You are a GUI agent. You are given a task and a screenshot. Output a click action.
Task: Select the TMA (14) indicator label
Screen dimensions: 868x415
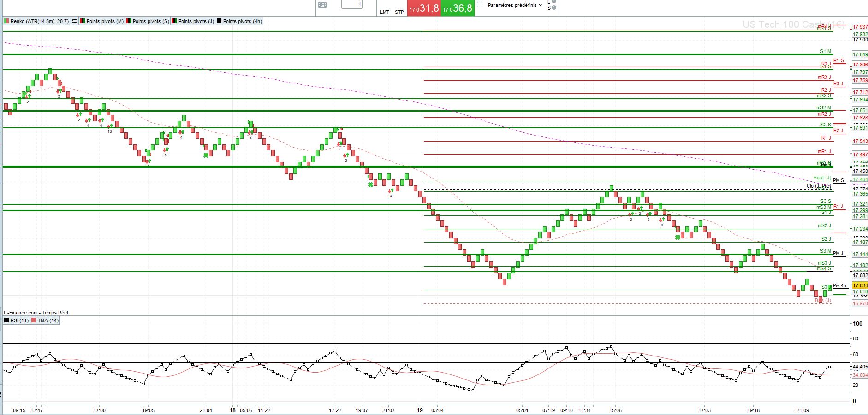pos(48,320)
